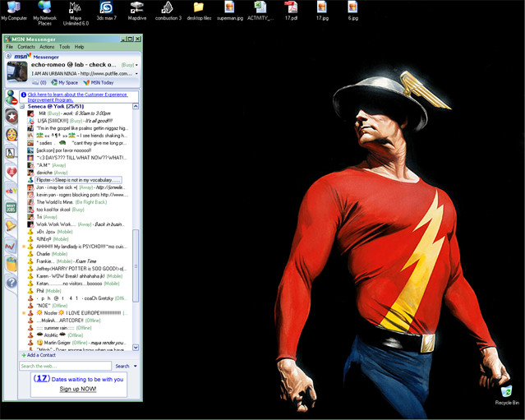Open the Help menu
The height and width of the screenshot is (420, 525).
pyautogui.click(x=79, y=47)
